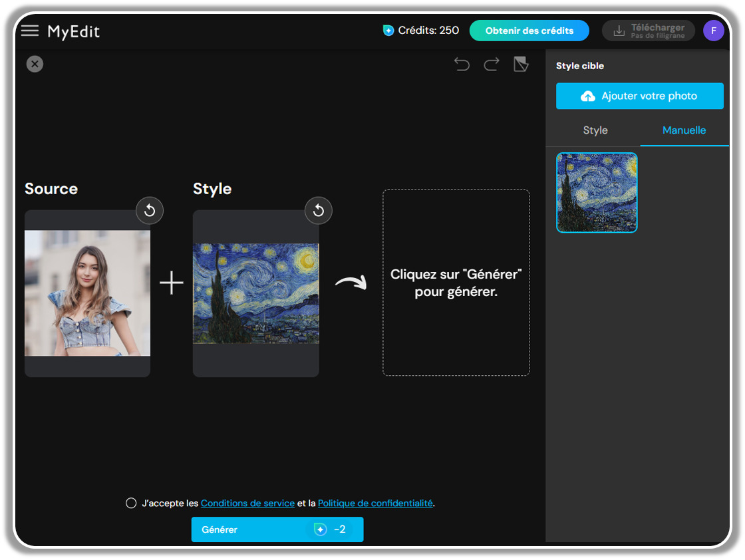
Task: Reset the Style image
Action: [x=318, y=210]
